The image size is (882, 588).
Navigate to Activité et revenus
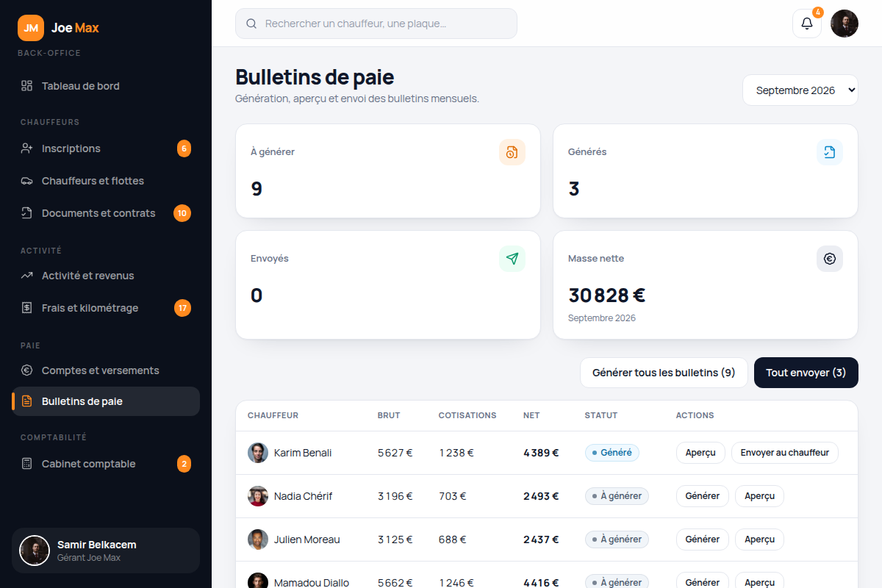point(106,276)
